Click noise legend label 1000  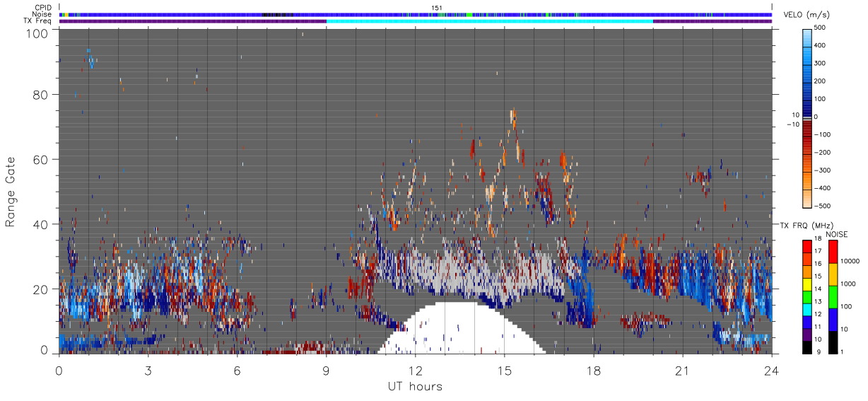[848, 283]
